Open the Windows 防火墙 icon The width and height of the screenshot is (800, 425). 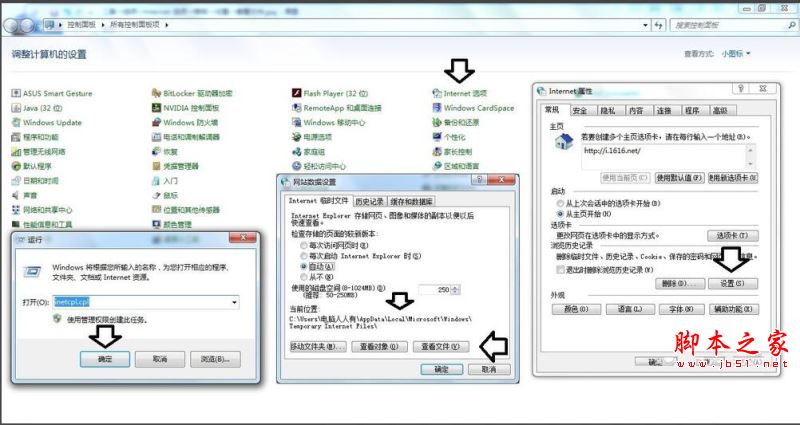(x=156, y=122)
